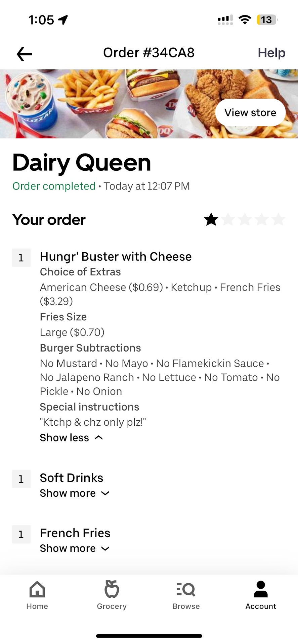Tap the French Fries item title
The image size is (298, 644).
75,533
